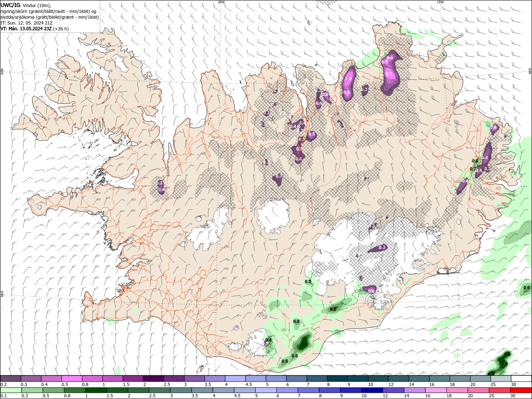The height and width of the screenshot is (399, 532).
Task: Select the 'IT: Sun. 12. 05. 2024 21Z' line
Action: (x=26, y=23)
